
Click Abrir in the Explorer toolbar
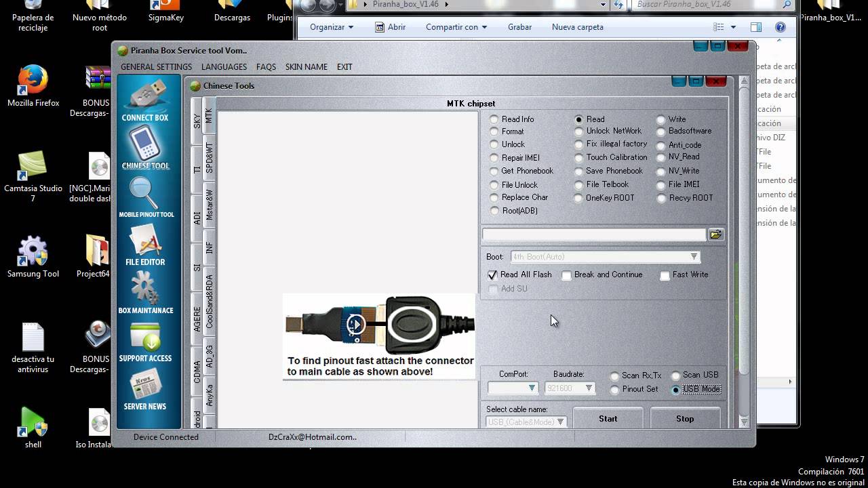[390, 27]
